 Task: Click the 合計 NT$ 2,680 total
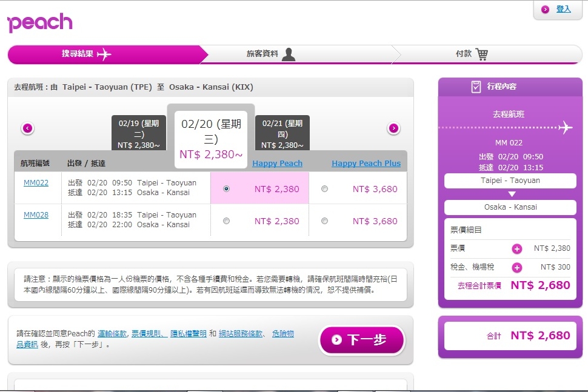tap(540, 336)
